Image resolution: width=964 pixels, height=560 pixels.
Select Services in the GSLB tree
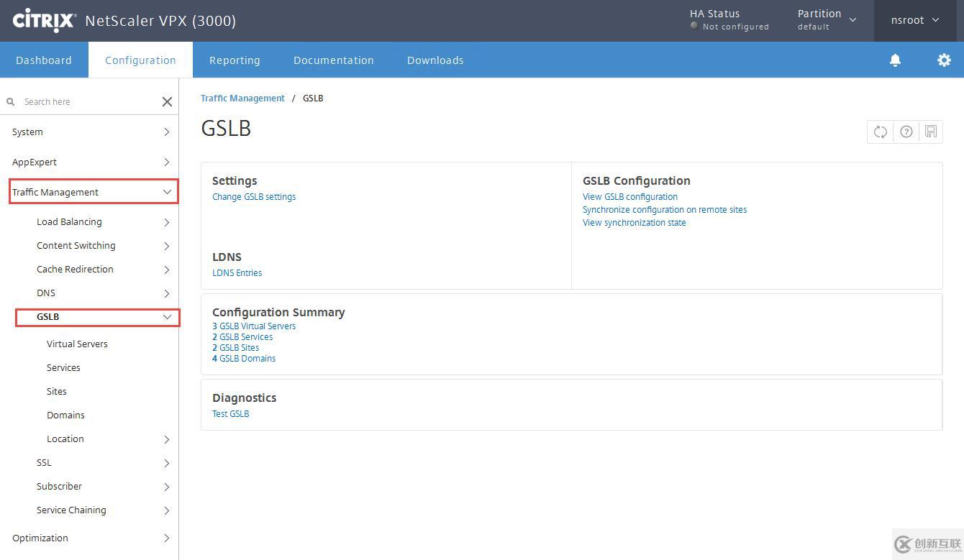[63, 368]
